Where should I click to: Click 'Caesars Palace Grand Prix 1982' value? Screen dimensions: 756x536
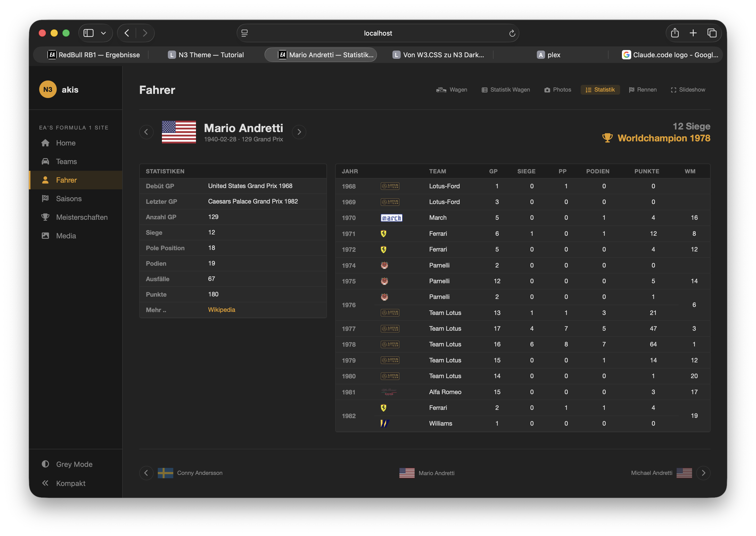pyautogui.click(x=253, y=202)
